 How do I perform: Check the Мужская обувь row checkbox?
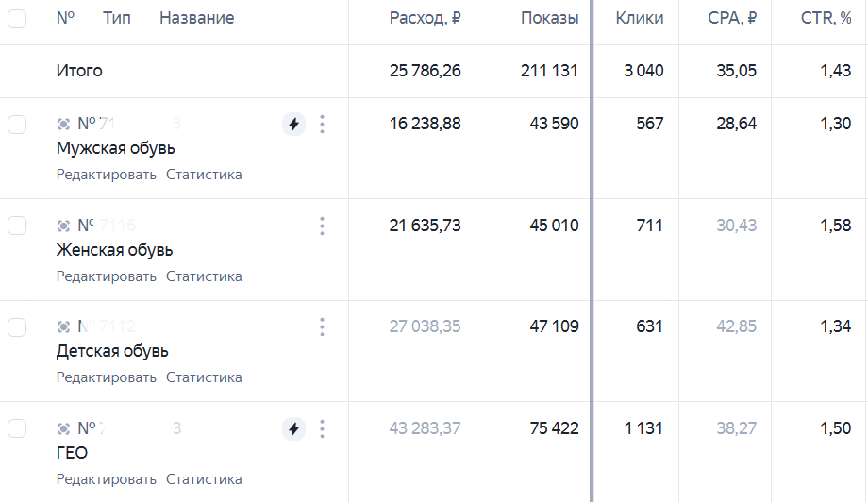[17, 125]
